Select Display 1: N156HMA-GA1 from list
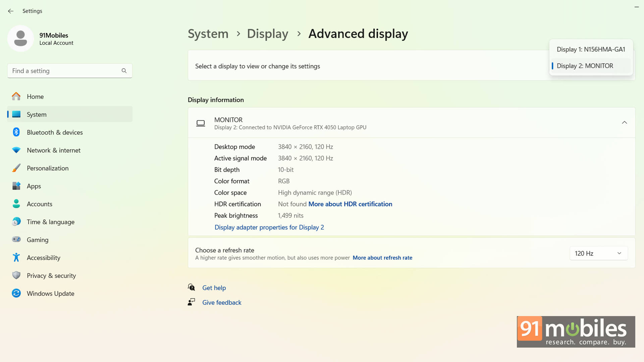 [591, 49]
